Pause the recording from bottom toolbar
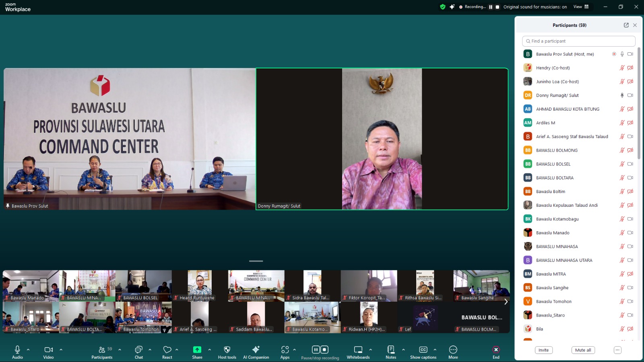 316,350
